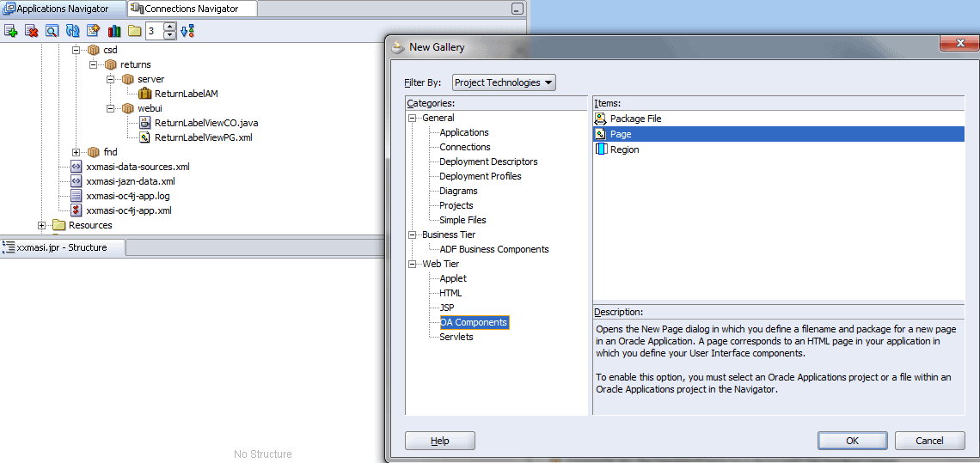
Task: Select ReturnLabelViewPG.xml file
Action: (204, 137)
